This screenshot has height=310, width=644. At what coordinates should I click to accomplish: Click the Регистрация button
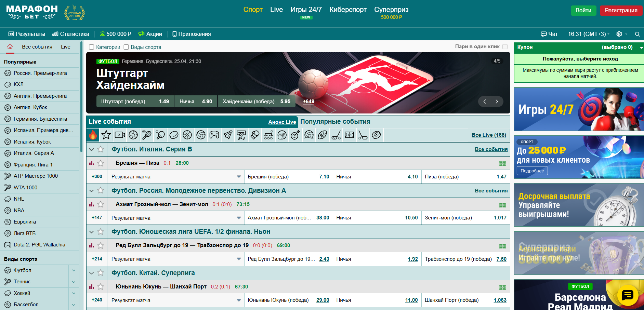[621, 11]
